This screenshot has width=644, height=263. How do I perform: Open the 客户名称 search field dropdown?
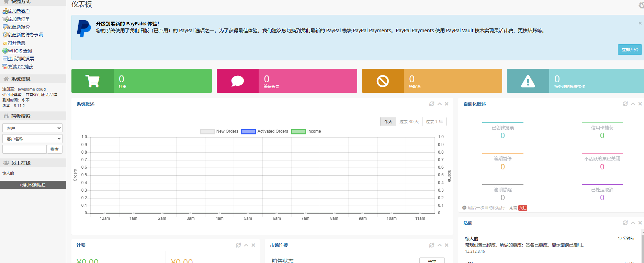32,139
